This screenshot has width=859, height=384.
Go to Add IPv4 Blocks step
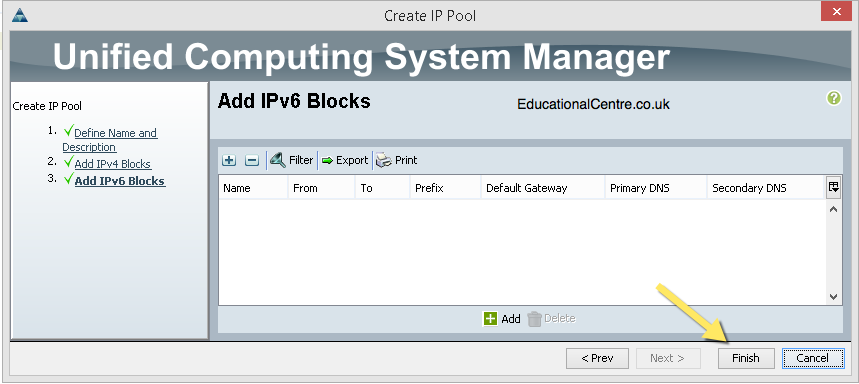tap(112, 164)
